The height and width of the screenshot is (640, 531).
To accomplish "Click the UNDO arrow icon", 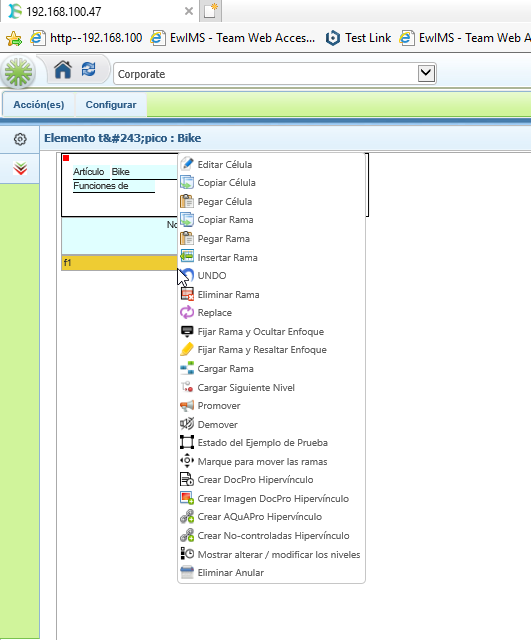I will (187, 276).
